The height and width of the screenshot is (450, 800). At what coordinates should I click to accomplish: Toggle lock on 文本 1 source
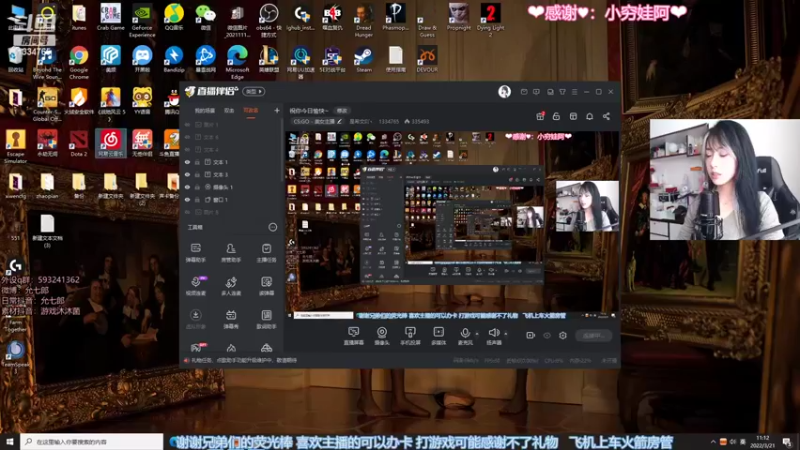coord(197,162)
